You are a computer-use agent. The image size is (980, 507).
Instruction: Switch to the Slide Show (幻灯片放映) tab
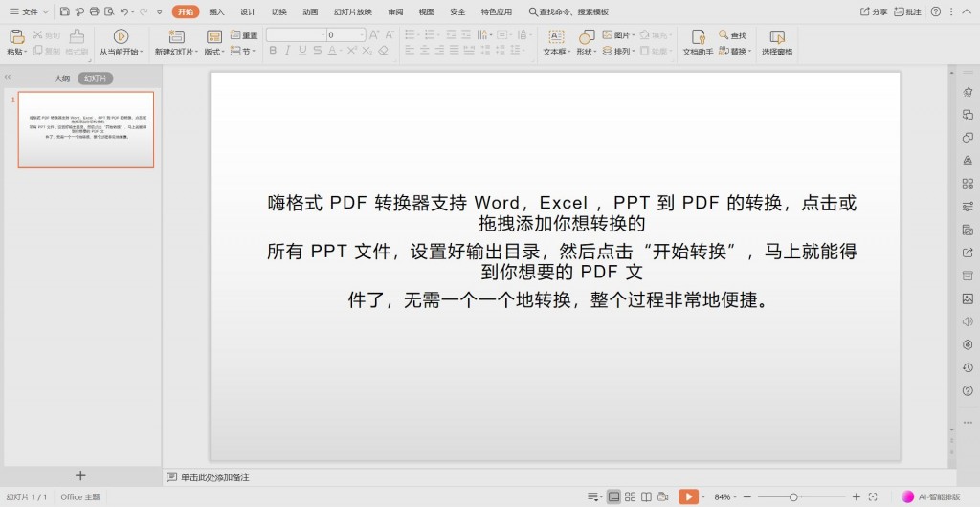point(353,11)
